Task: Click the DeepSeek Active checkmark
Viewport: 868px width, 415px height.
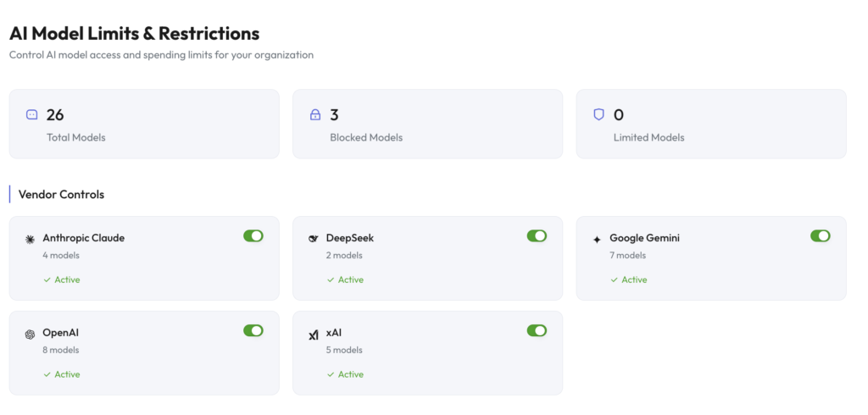Action: [x=331, y=280]
